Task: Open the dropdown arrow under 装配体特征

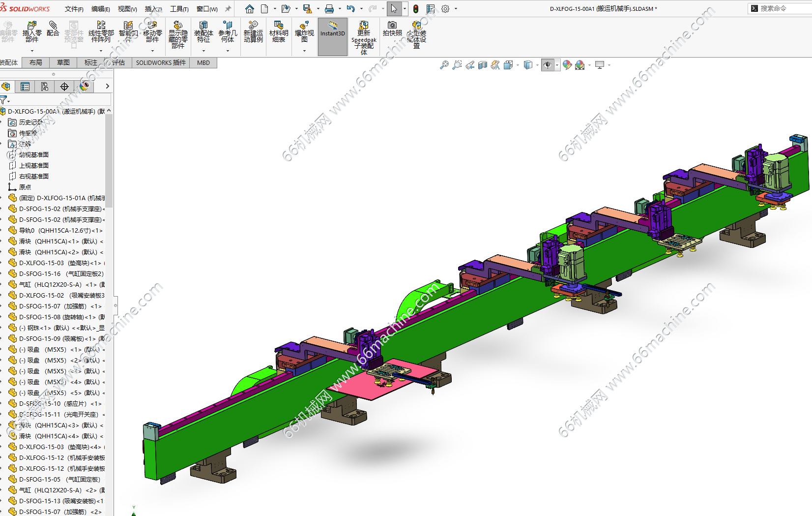Action: pos(203,51)
